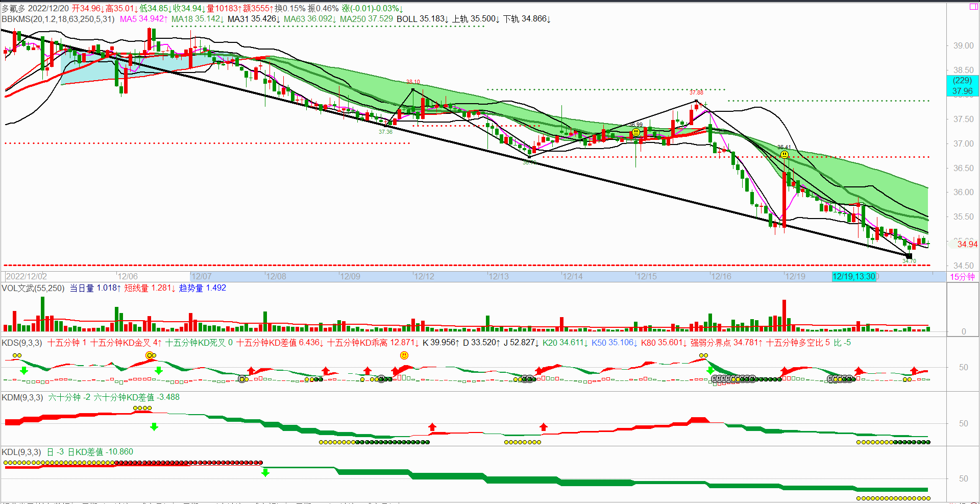Click the 39.00 price axis label
The height and width of the screenshot is (504, 980).
[x=963, y=45]
